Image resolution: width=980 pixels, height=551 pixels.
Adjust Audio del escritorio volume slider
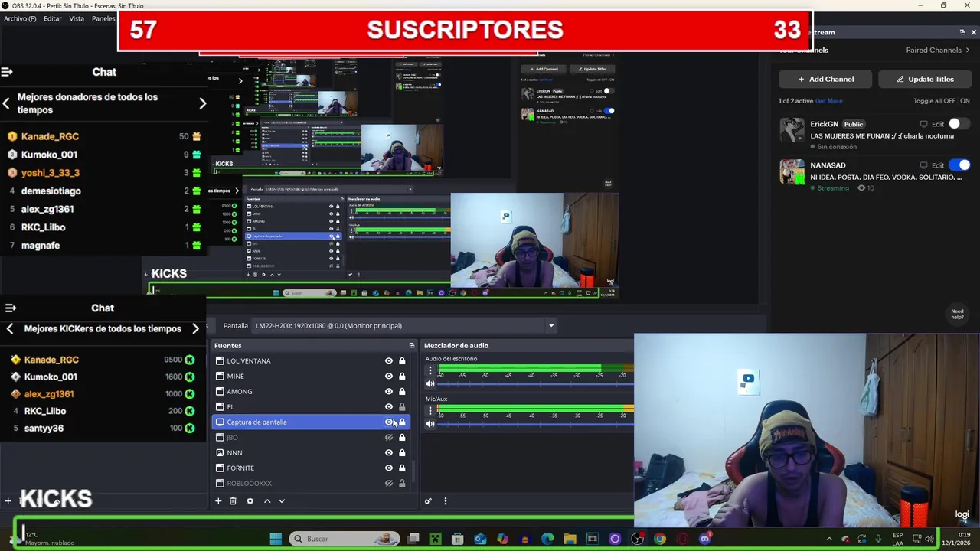point(535,384)
